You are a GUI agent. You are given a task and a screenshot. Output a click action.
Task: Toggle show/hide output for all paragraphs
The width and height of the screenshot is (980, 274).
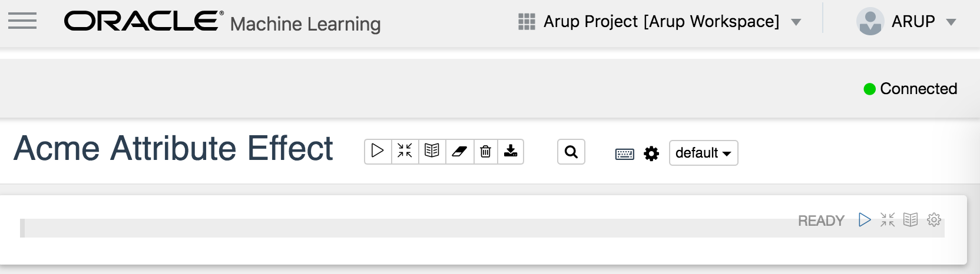coord(432,151)
